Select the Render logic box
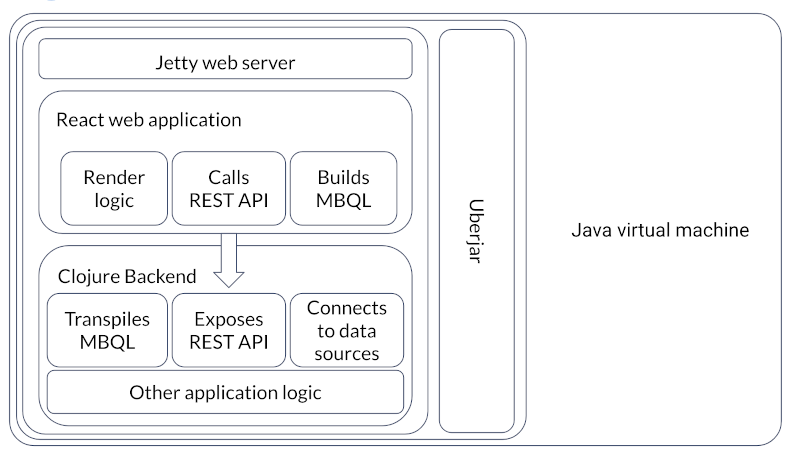Viewport: 800px width, 461px height. (112, 187)
